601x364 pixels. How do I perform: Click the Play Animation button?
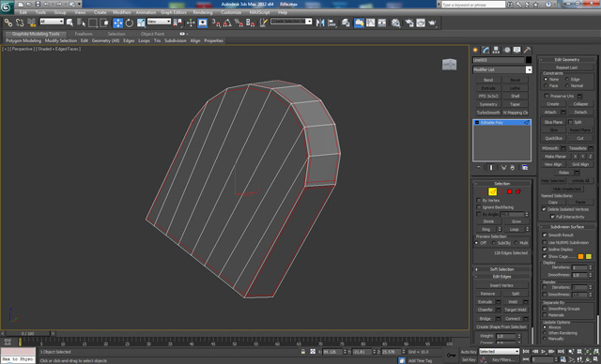(x=543, y=352)
